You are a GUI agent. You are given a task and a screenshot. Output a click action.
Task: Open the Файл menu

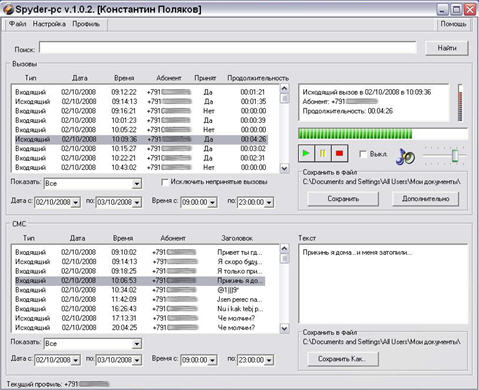tap(17, 24)
